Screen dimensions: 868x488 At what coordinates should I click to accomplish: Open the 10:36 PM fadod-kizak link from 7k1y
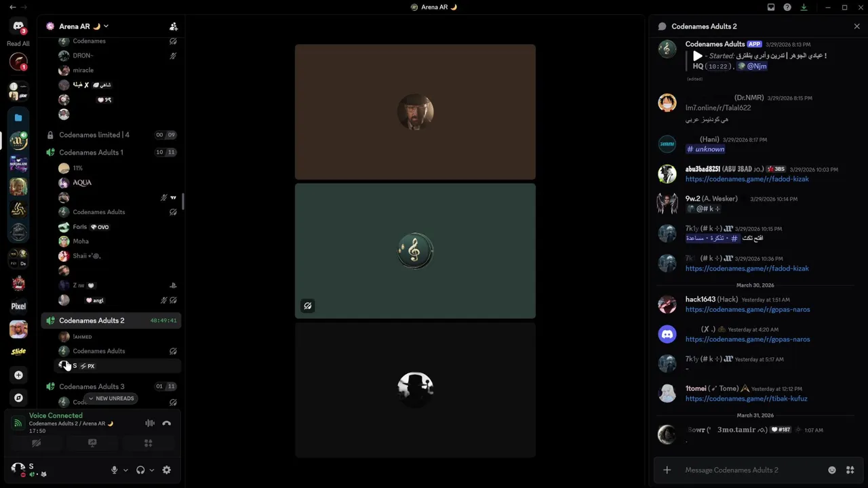pyautogui.click(x=747, y=268)
